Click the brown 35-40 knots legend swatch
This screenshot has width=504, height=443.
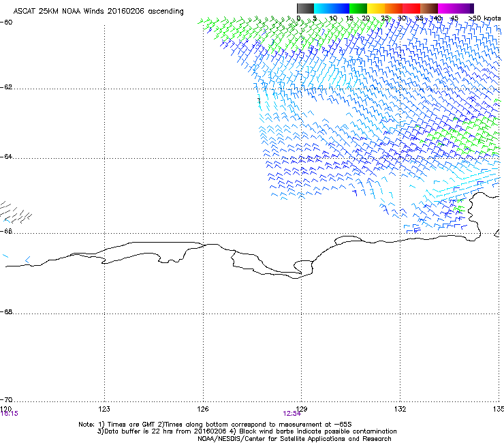click(429, 8)
